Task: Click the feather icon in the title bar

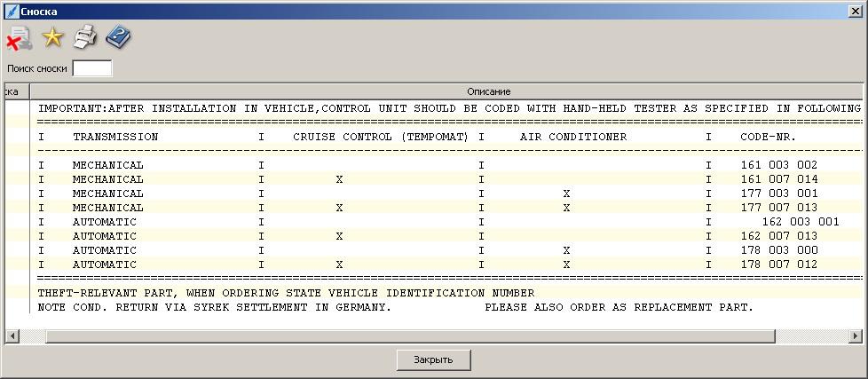Action: 12,12
